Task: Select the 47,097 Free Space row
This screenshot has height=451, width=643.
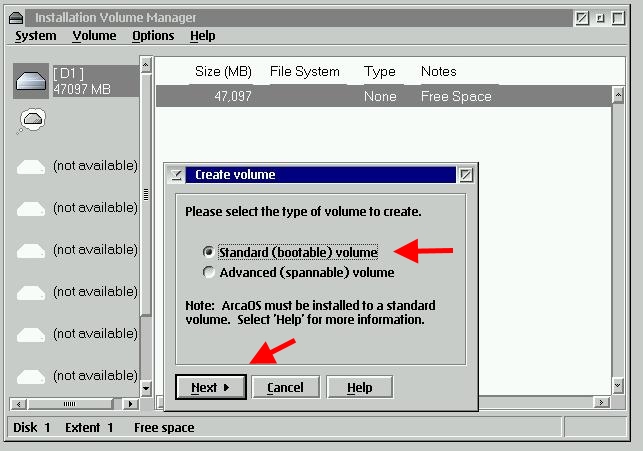Action: [384, 96]
